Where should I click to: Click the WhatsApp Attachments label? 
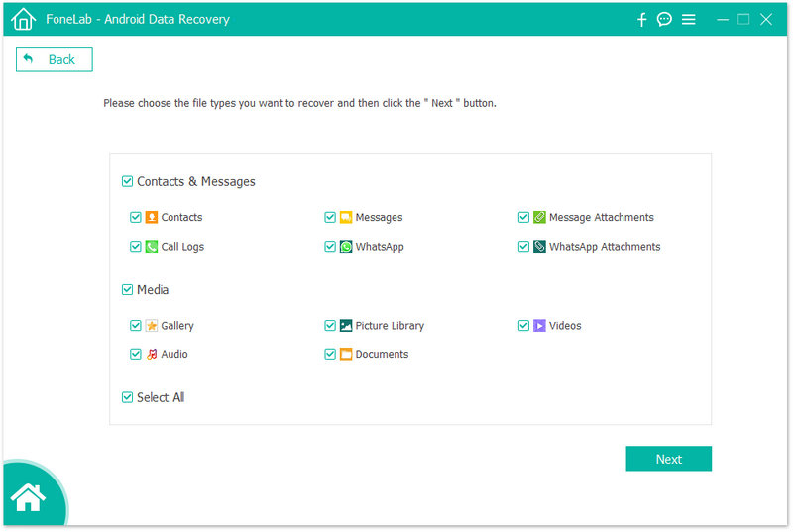click(604, 247)
